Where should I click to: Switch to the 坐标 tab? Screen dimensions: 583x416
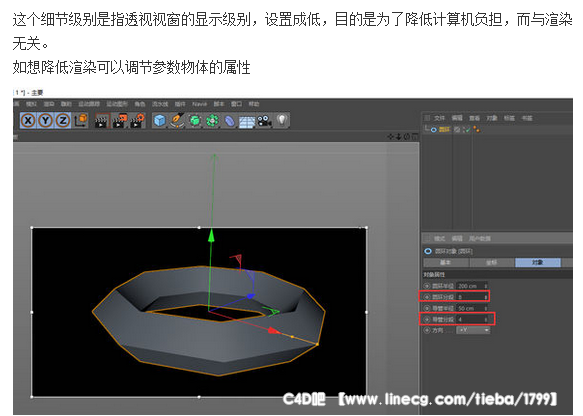click(x=492, y=262)
